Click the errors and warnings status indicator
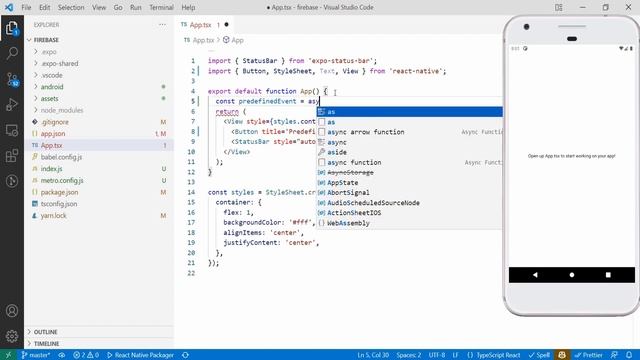The width and height of the screenshot is (640, 360). coord(86,355)
